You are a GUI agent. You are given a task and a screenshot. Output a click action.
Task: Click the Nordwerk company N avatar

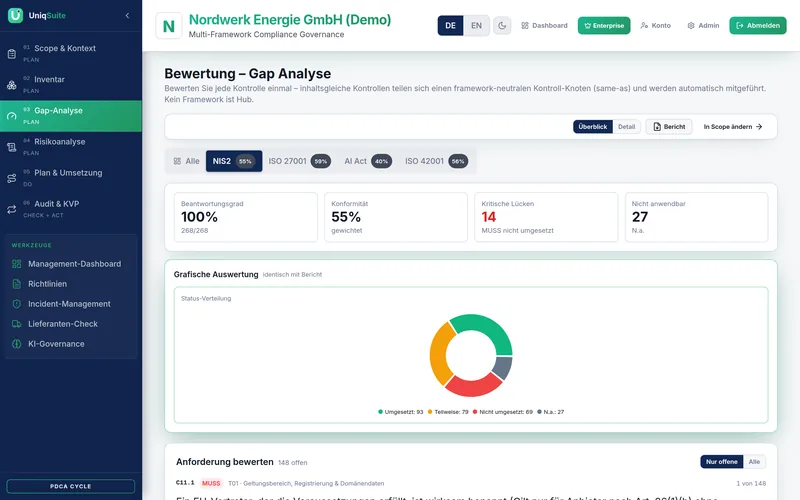coord(168,26)
